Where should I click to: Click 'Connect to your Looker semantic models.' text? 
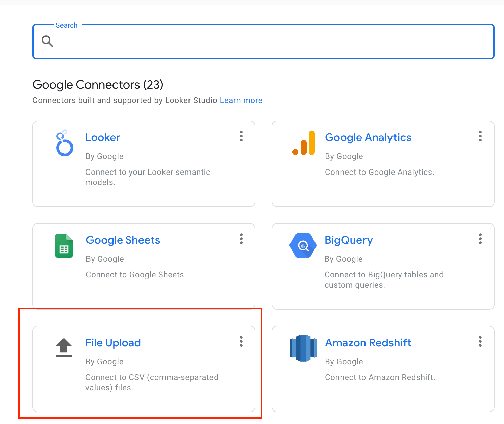coord(148,177)
